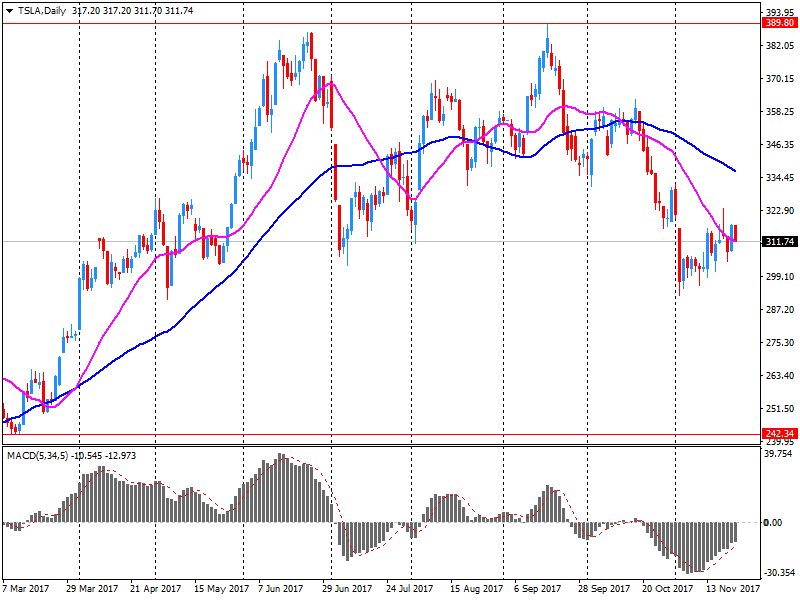Screen dimensions: 800x600
Task: Click the MACD(5,34,5) indicator label
Action: click(x=37, y=456)
